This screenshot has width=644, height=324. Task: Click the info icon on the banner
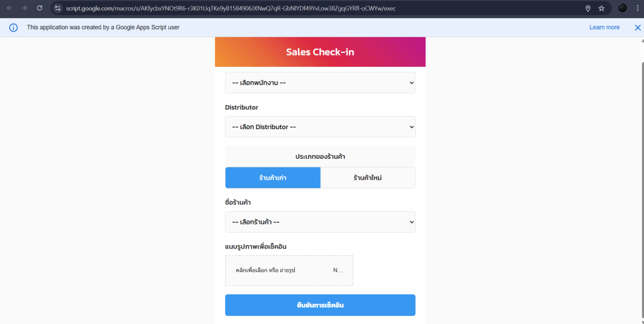(x=13, y=28)
